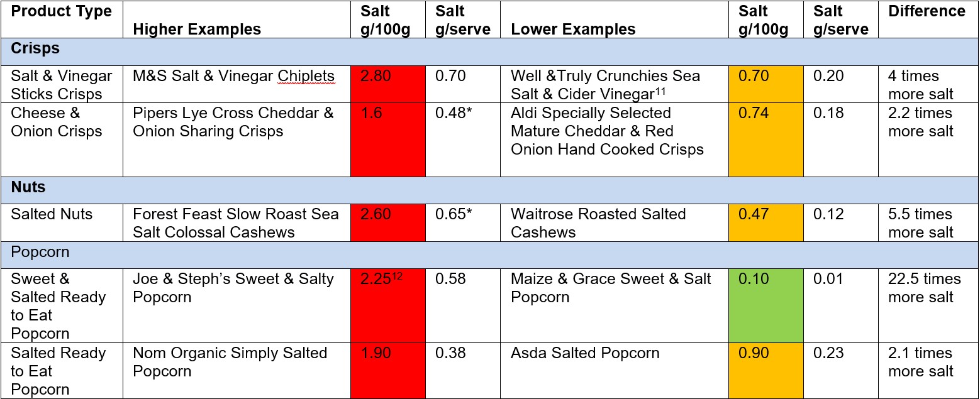
Task: Select the red 2.25 salt cell
Action: (x=388, y=305)
